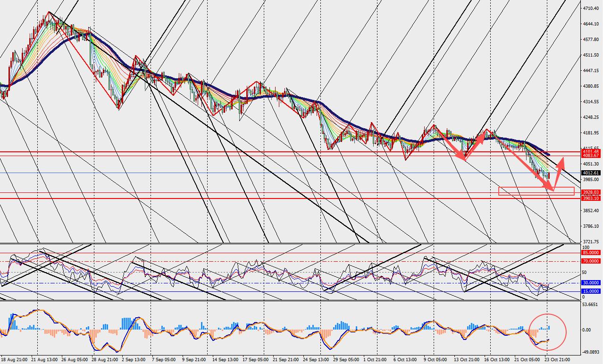The height and width of the screenshot is (364, 603).
Task: Click the 23 Oct 21:00 time label
Action: point(557,360)
